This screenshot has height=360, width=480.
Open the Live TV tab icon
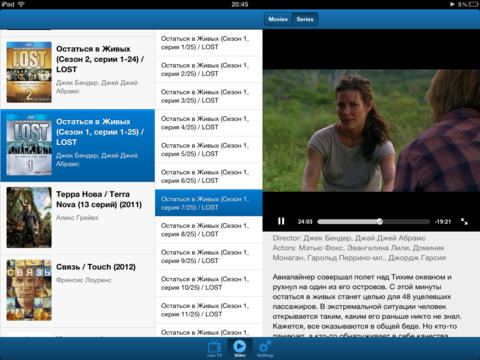click(214, 348)
